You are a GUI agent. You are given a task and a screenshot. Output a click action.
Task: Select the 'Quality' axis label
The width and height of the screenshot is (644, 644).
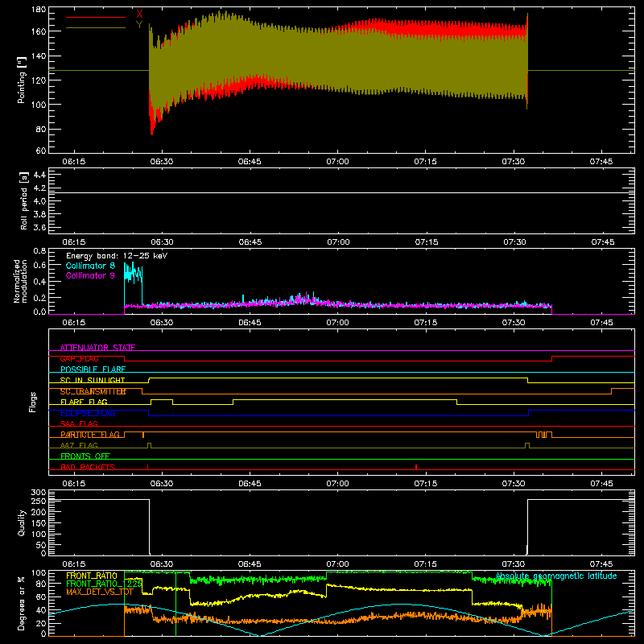[22, 522]
